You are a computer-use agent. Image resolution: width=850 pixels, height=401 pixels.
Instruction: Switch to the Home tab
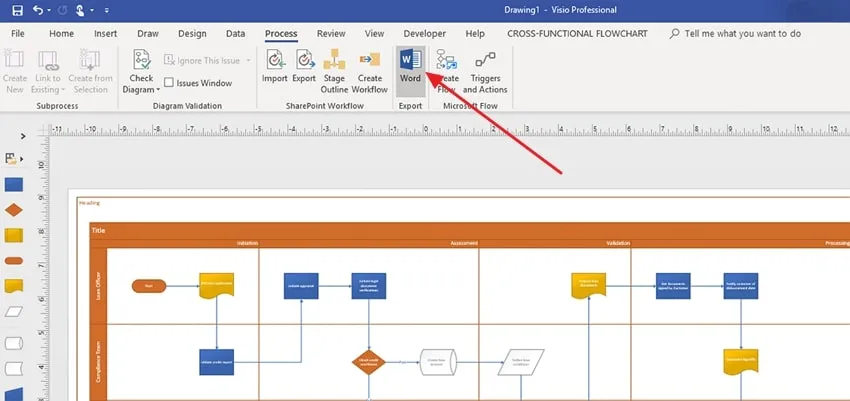coord(61,34)
